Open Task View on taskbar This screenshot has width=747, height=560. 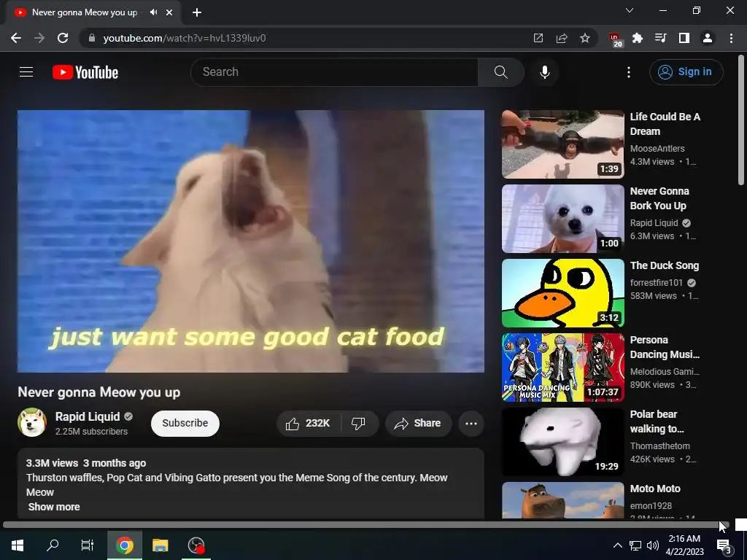pos(88,545)
